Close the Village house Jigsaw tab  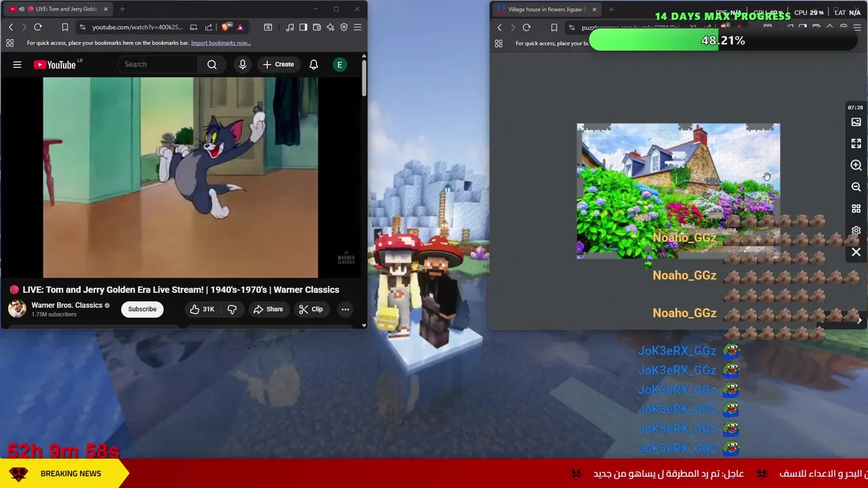tap(594, 9)
